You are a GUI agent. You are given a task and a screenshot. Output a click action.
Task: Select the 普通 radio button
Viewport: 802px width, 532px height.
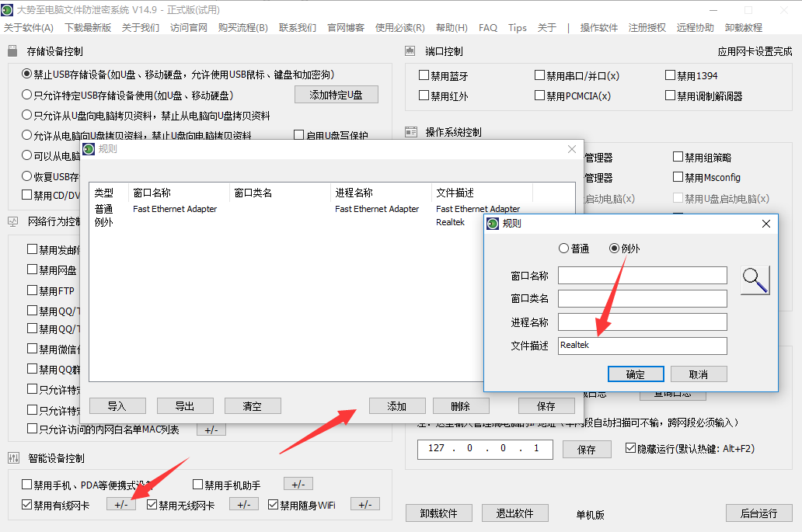564,249
